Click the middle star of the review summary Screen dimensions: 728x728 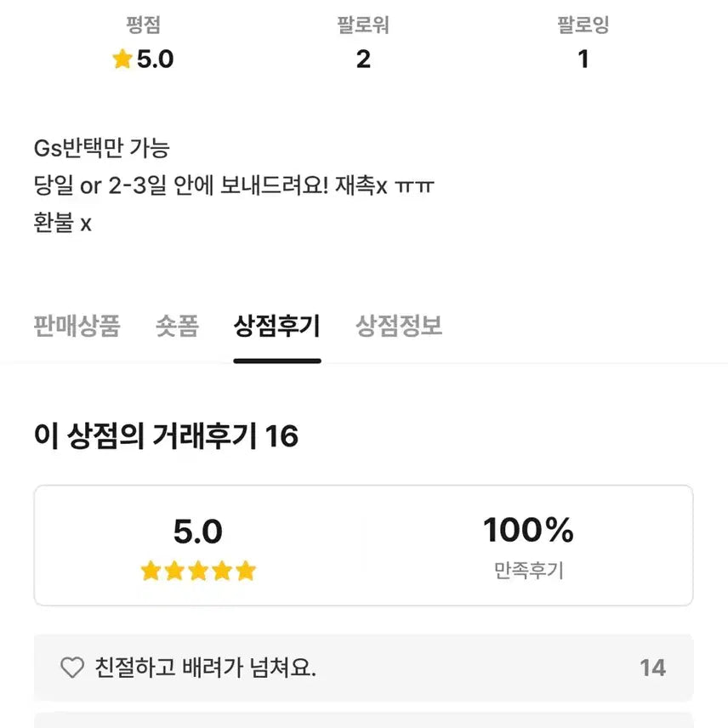click(x=198, y=572)
